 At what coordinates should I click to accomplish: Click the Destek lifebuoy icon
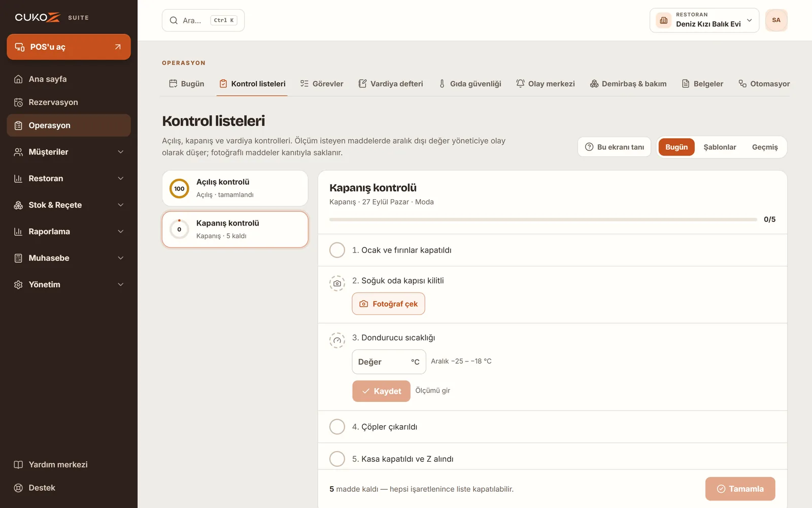coord(18,488)
